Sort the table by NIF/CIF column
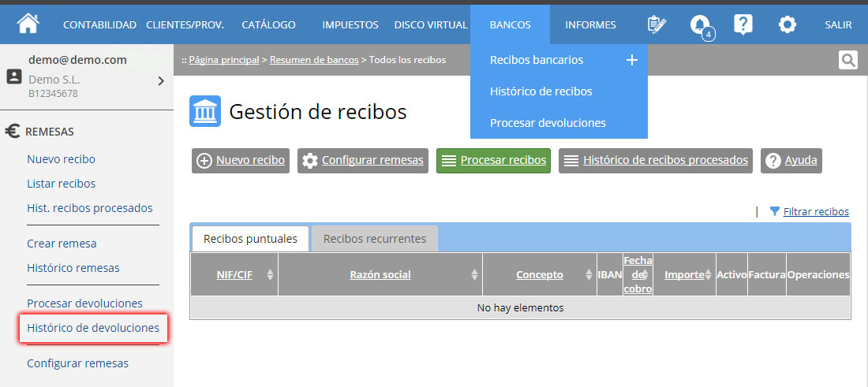868x387 pixels. point(234,275)
